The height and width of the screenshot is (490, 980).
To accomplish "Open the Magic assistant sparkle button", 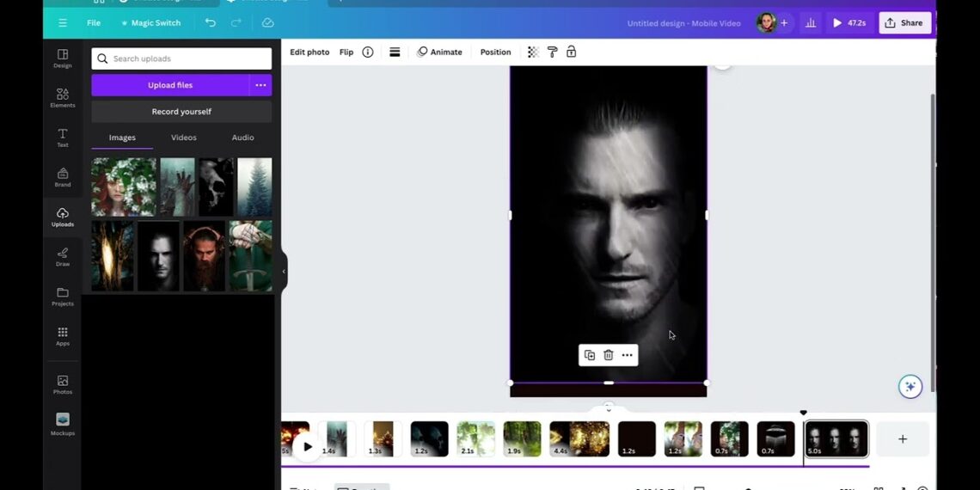I will point(910,387).
